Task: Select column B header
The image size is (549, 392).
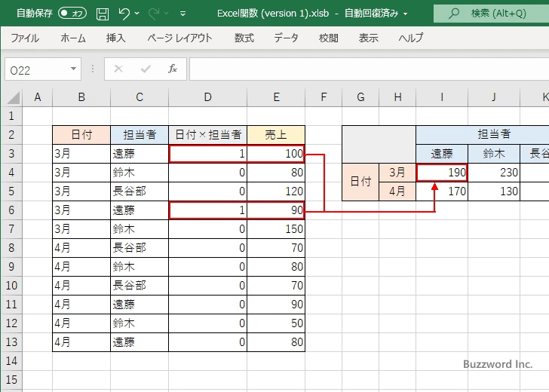Action: point(81,97)
